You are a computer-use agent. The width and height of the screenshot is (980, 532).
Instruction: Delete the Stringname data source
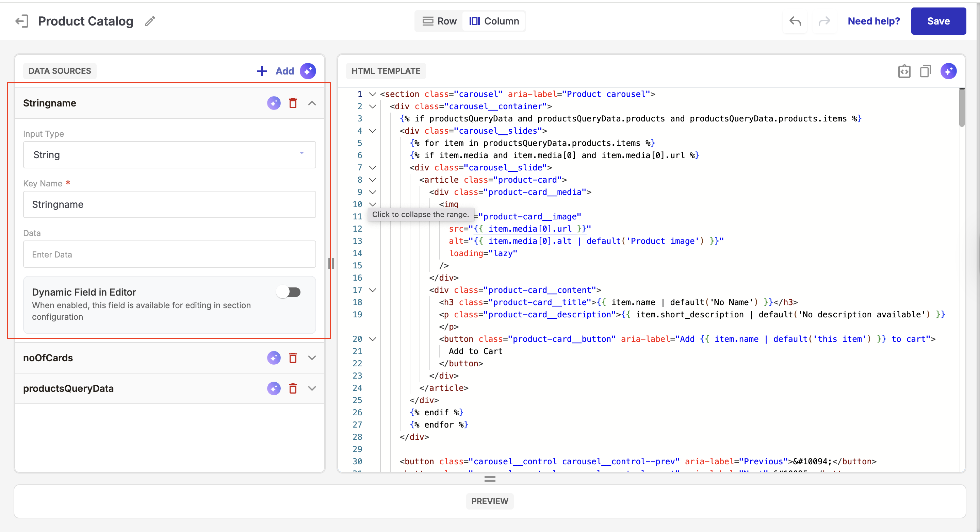293,103
